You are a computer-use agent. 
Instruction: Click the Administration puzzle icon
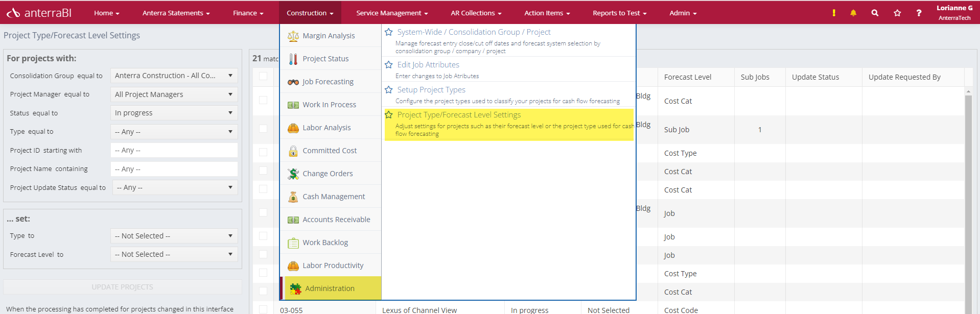click(295, 288)
